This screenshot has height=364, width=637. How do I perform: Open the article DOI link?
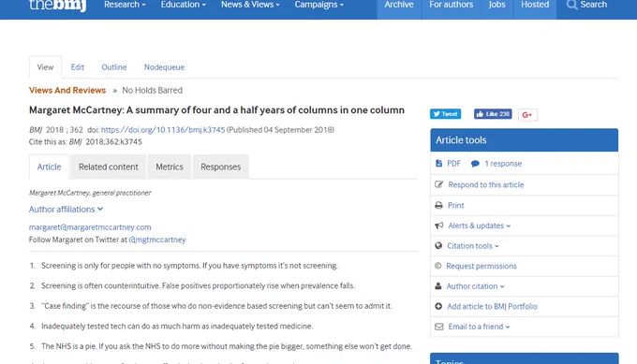click(x=163, y=130)
